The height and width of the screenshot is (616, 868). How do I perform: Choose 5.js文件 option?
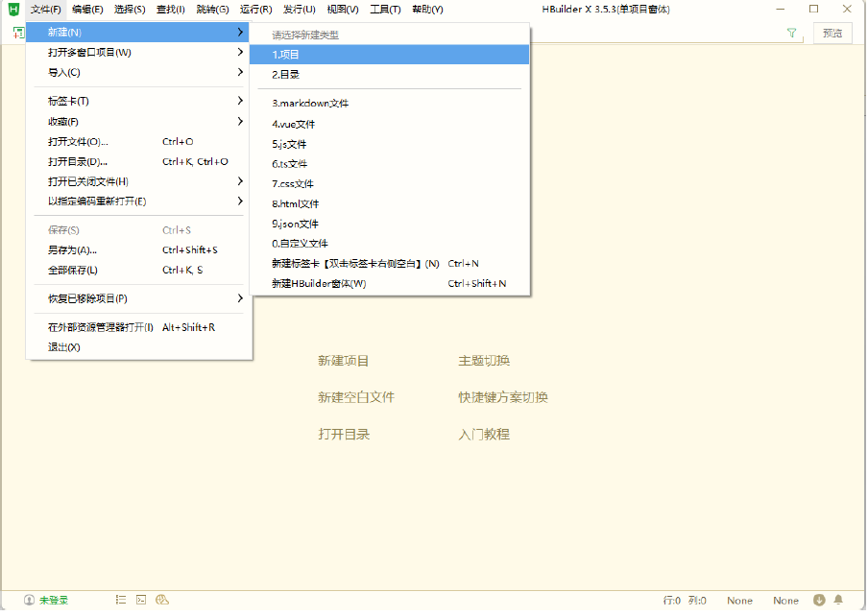click(x=390, y=144)
